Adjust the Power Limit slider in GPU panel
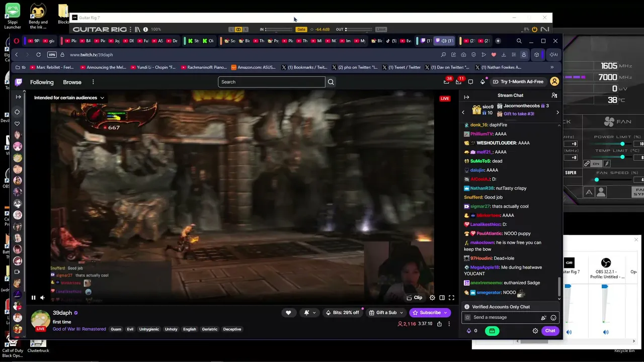This screenshot has width=644, height=362. click(622, 144)
